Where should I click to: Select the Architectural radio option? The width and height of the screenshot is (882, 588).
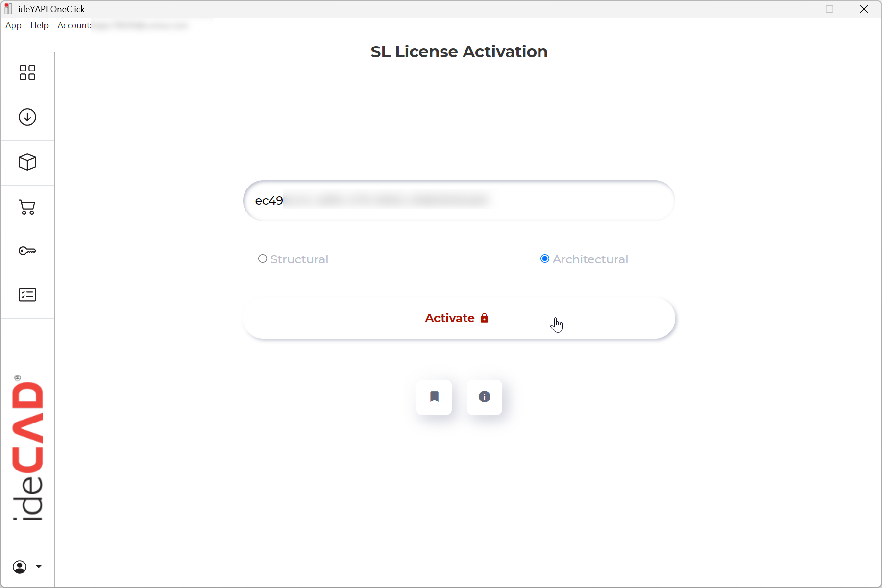click(x=545, y=259)
